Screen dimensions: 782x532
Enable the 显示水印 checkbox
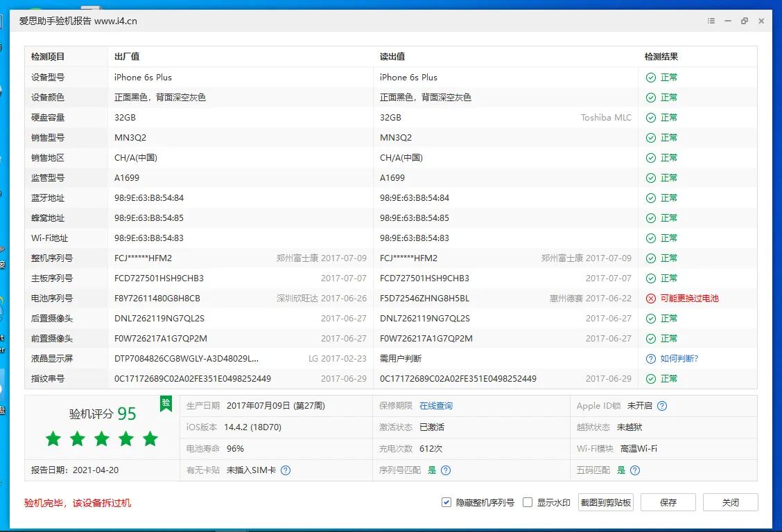[x=528, y=502]
